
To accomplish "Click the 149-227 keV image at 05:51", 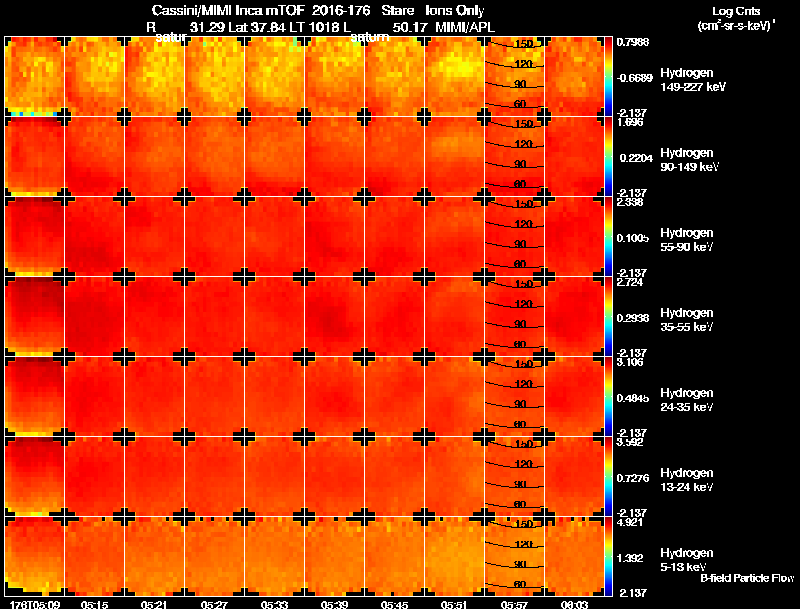I will 454,77.
